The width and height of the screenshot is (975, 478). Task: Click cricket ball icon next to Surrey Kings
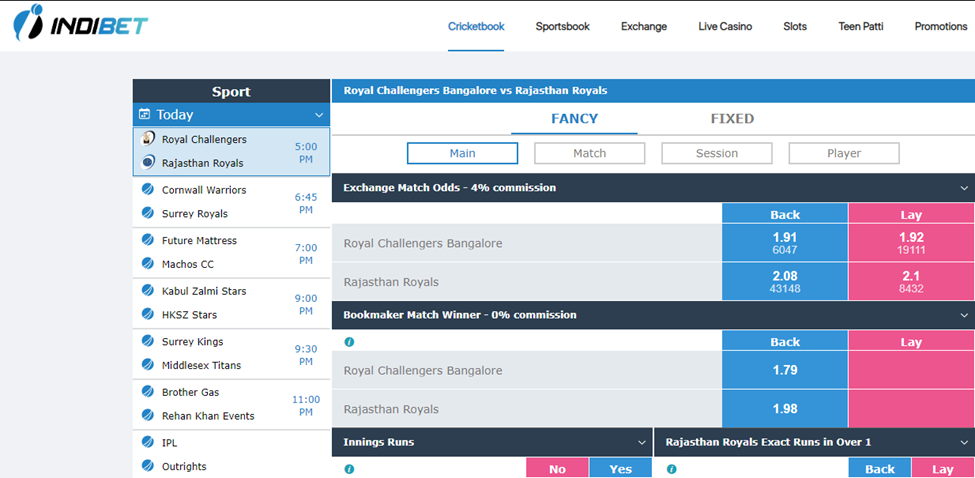pos(147,340)
